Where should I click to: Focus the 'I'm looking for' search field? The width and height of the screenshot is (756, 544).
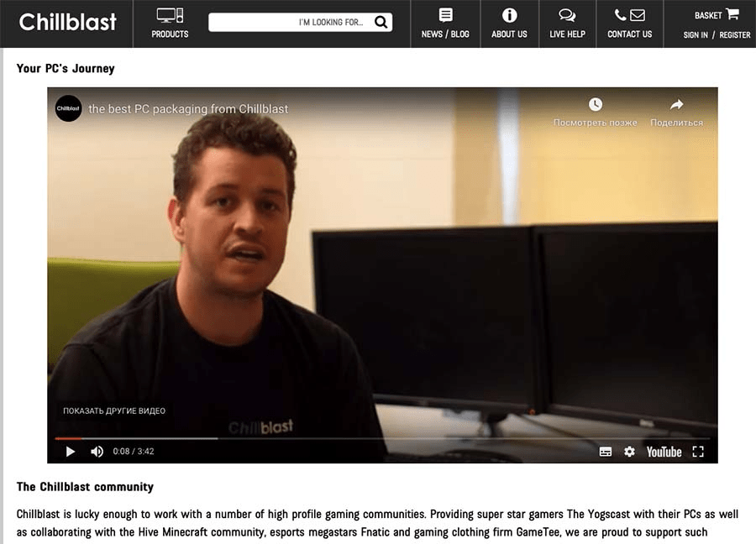(x=290, y=23)
